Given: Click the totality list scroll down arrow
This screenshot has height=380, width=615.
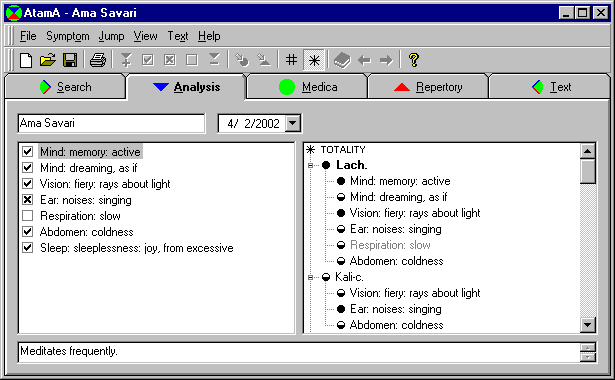Looking at the screenshot, I should pyautogui.click(x=588, y=325).
